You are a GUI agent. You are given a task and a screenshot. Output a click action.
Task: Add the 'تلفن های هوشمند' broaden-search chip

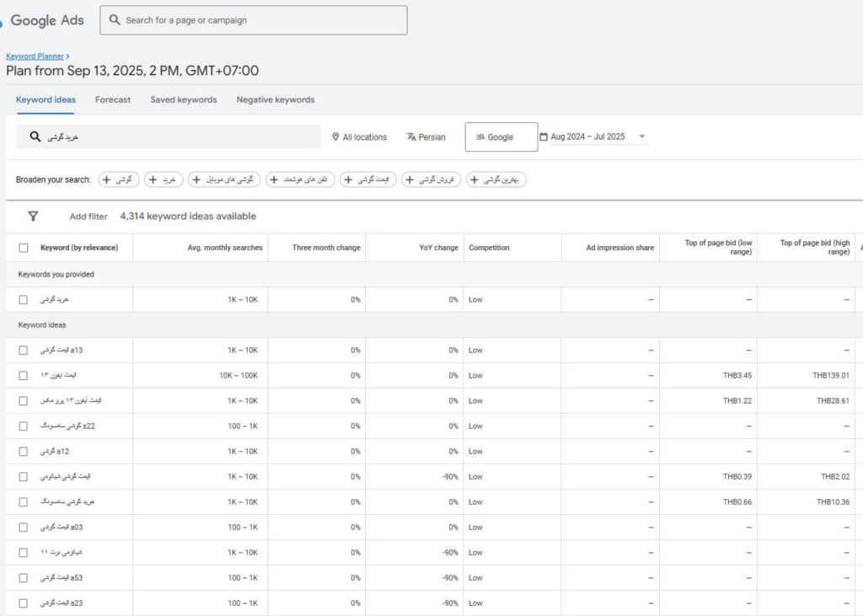(300, 179)
